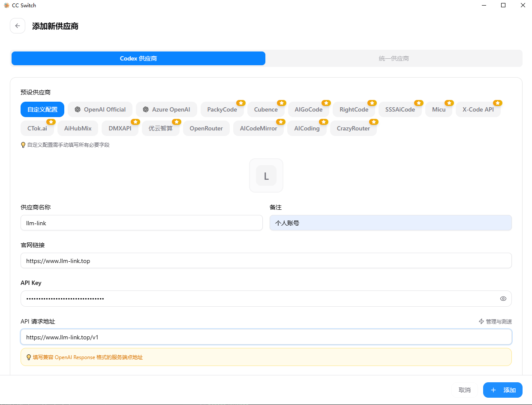Click the 填写兼容 OpenAI Response hint text

(88, 357)
